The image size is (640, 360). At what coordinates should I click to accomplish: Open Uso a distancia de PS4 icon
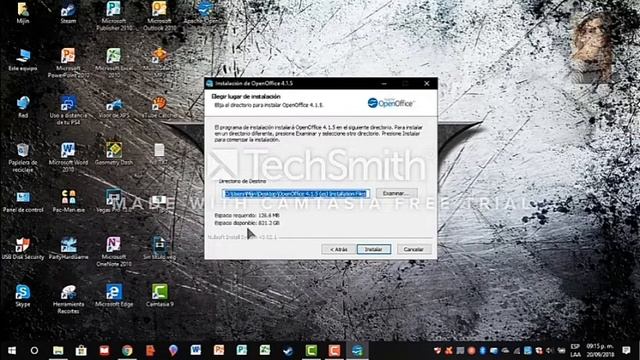click(x=68, y=110)
